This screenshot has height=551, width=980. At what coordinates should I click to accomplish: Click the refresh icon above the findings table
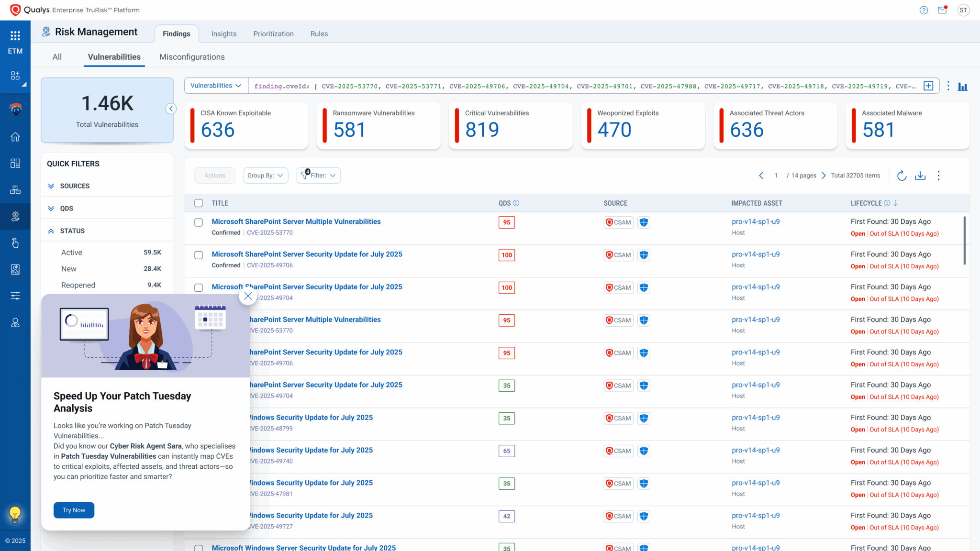[902, 176]
